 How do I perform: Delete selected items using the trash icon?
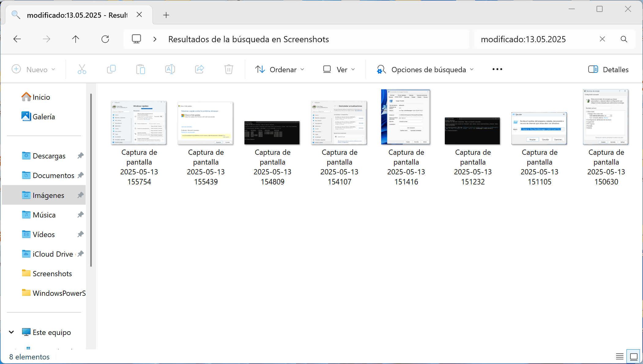(x=229, y=69)
